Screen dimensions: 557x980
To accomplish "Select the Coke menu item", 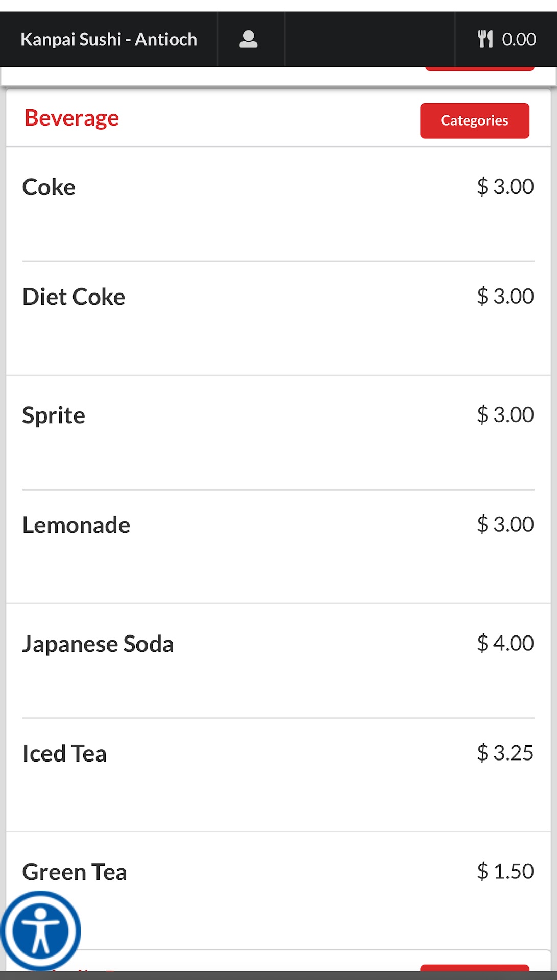I will tap(49, 187).
